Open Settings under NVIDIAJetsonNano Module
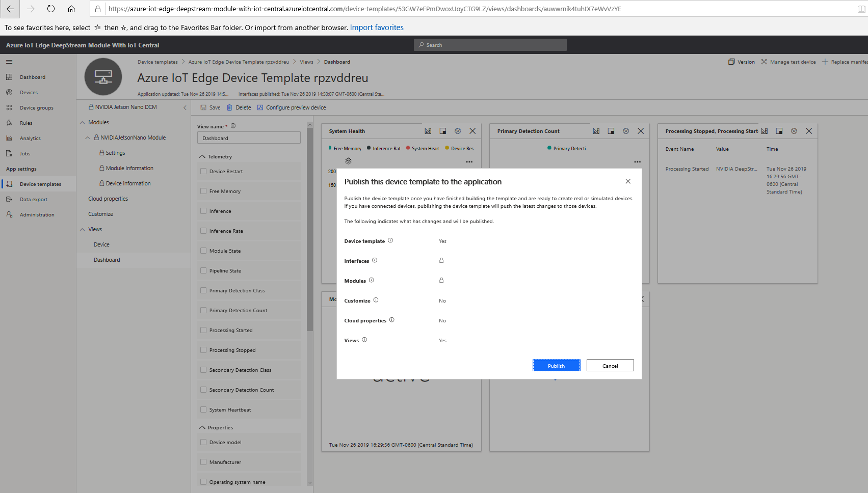 click(x=115, y=153)
